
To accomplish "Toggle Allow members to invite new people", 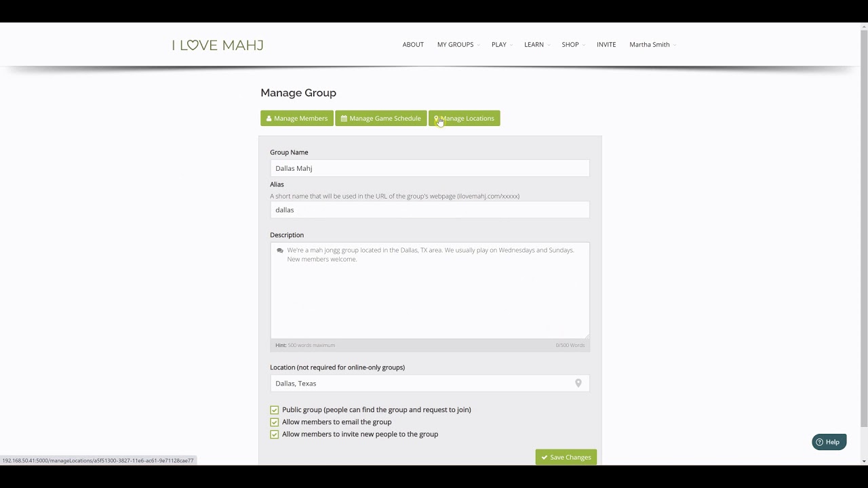I will (x=274, y=434).
